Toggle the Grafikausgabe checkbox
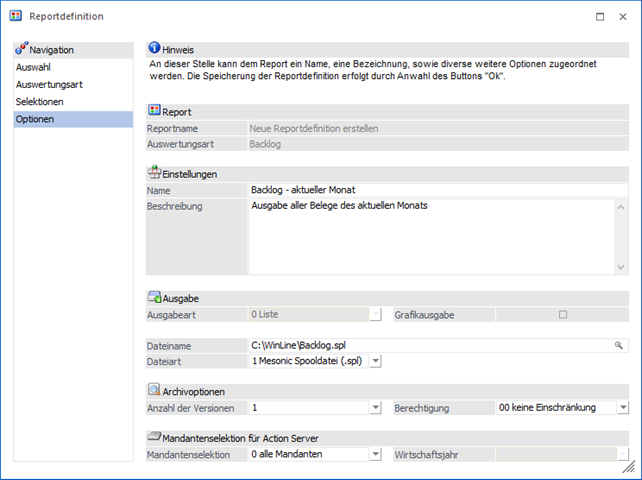Viewport: 642px width, 480px height. (563, 314)
